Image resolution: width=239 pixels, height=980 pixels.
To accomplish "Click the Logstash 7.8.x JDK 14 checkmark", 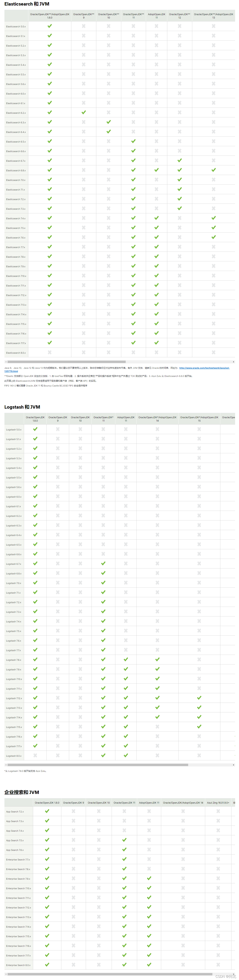I will click(157, 659).
